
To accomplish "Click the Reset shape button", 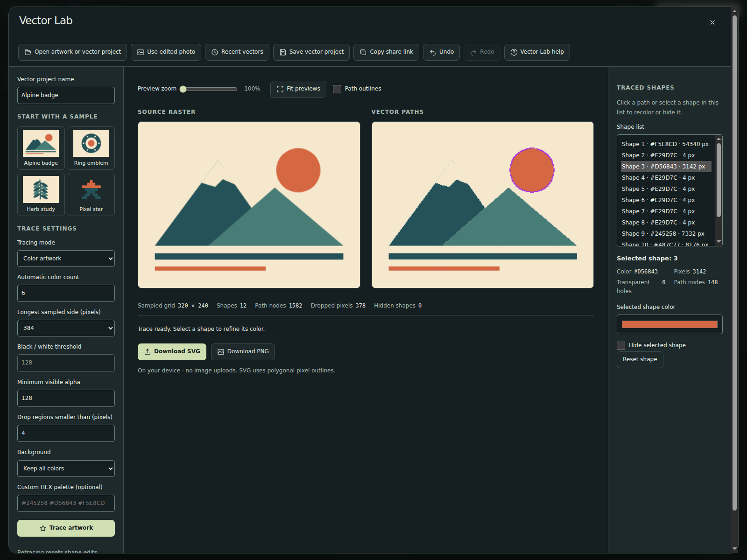I will (640, 359).
